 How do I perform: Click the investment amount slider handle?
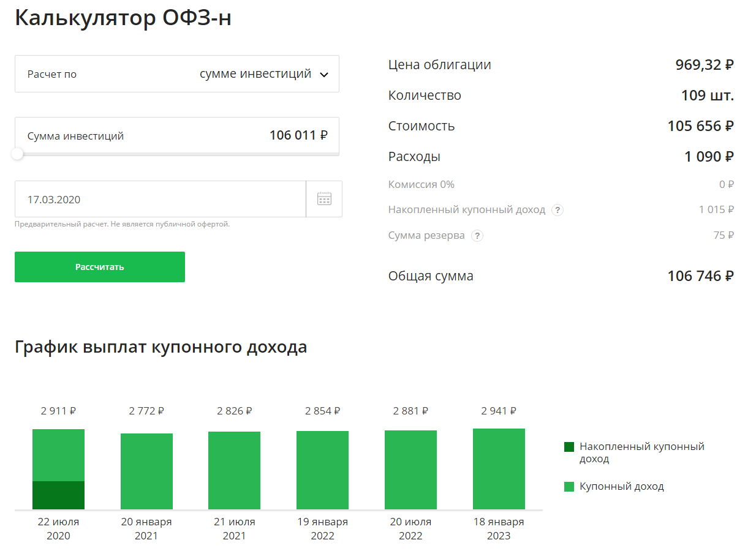18,154
